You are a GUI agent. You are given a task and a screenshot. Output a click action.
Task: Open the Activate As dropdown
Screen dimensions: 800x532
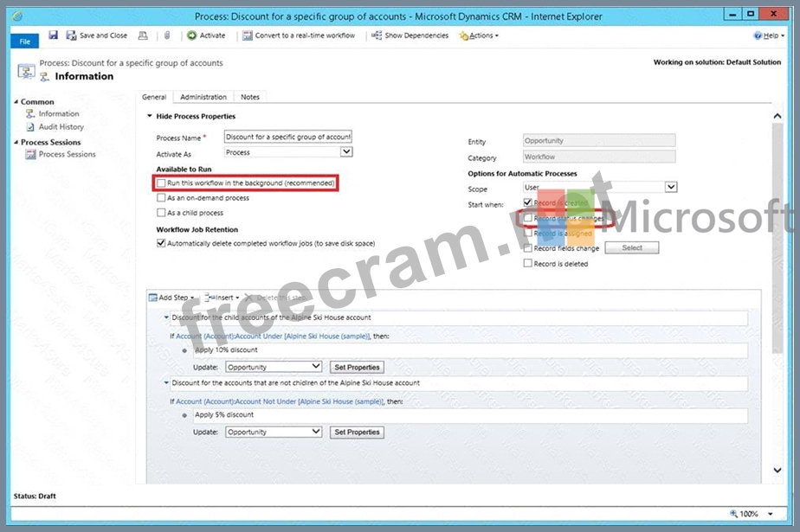pyautogui.click(x=346, y=152)
